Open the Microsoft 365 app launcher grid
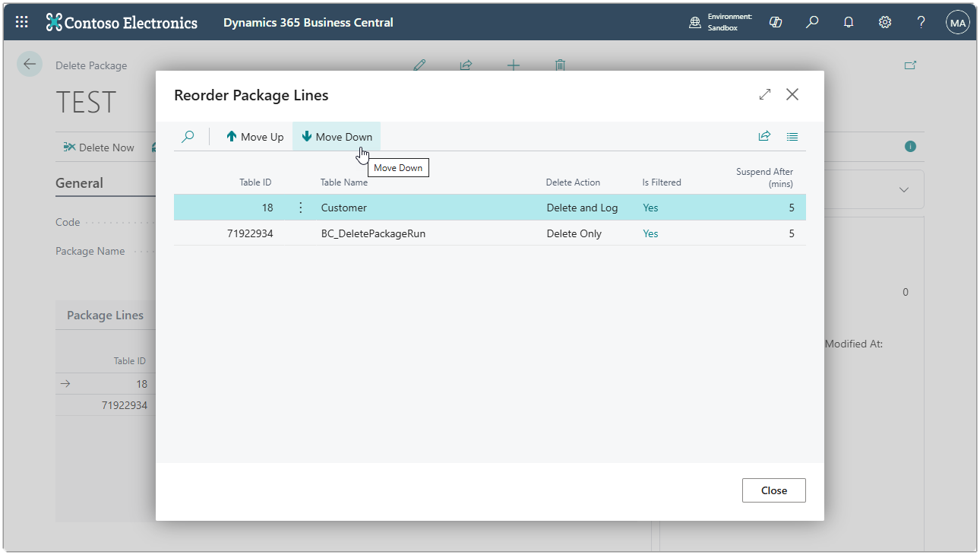 [21, 21]
